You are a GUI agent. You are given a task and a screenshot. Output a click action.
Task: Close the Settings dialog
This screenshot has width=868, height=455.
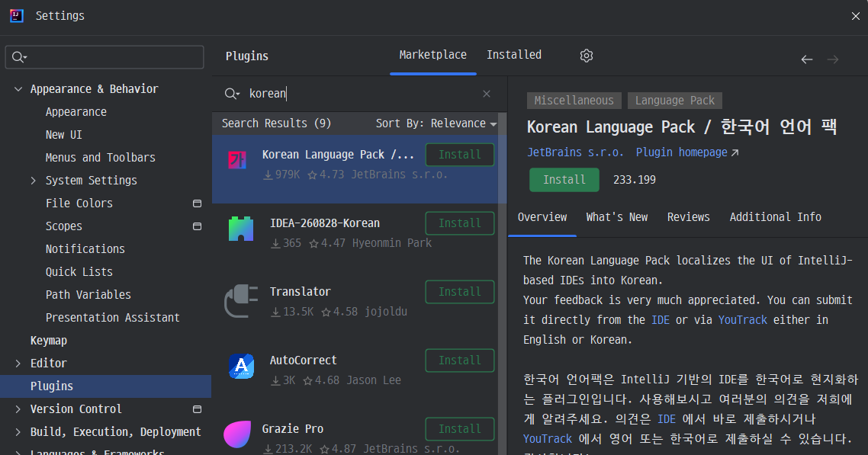(855, 16)
